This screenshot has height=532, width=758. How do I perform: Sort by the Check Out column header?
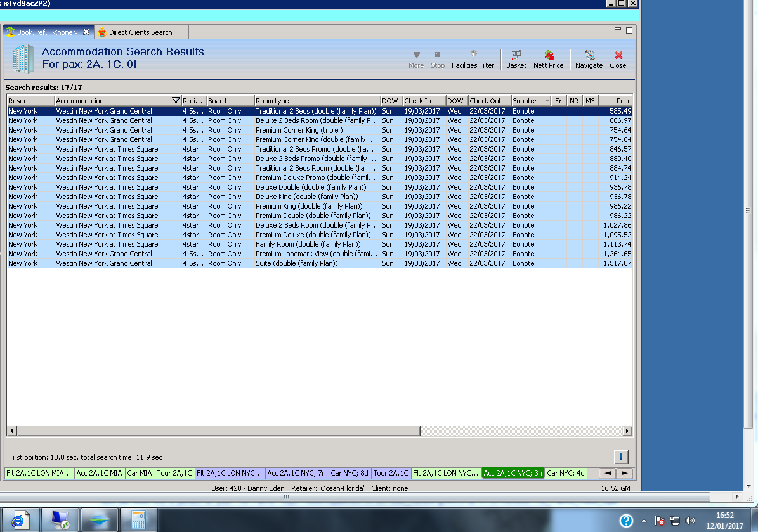pyautogui.click(x=489, y=101)
